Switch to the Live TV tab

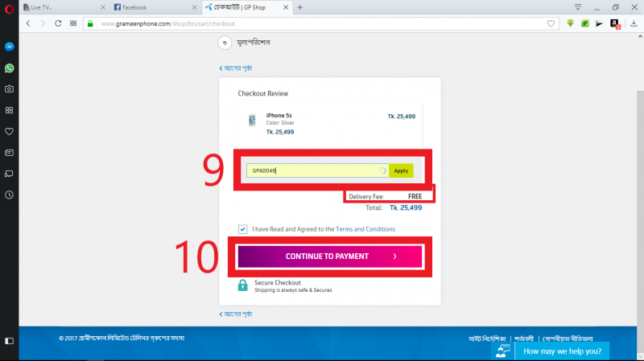tap(62, 7)
